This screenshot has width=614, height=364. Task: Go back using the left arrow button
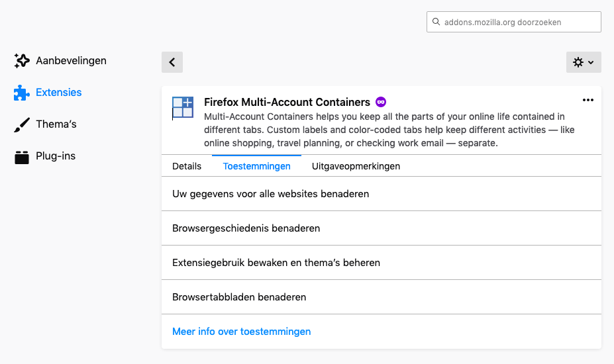(x=172, y=62)
